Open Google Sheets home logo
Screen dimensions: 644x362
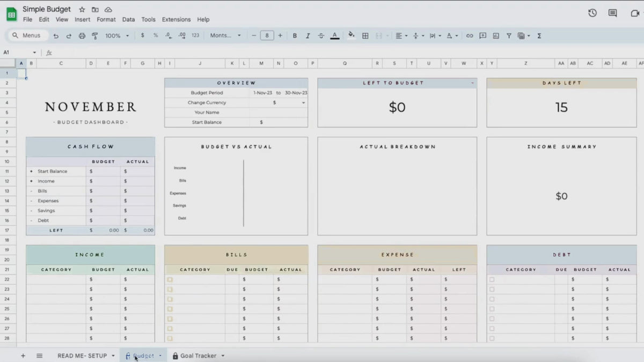[x=11, y=14]
